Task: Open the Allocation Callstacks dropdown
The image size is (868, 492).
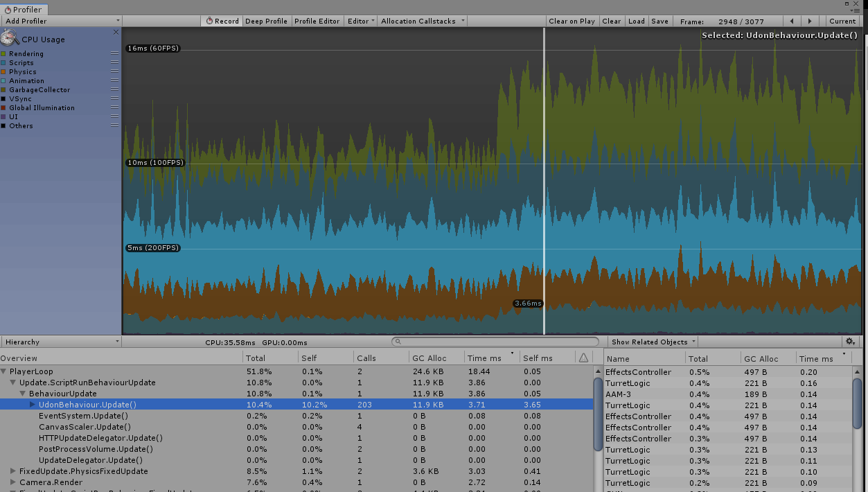Action: (421, 21)
